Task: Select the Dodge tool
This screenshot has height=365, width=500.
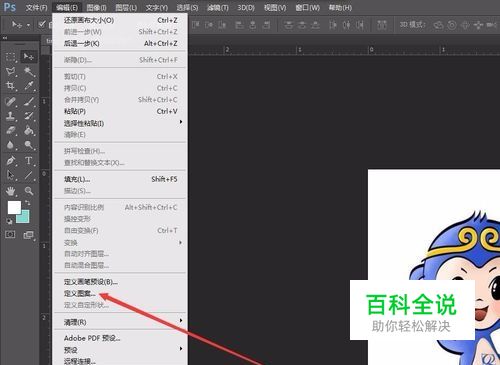Action: pos(29,145)
